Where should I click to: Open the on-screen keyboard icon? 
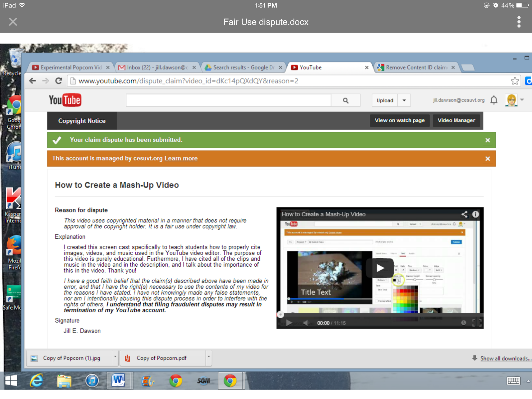point(513,381)
